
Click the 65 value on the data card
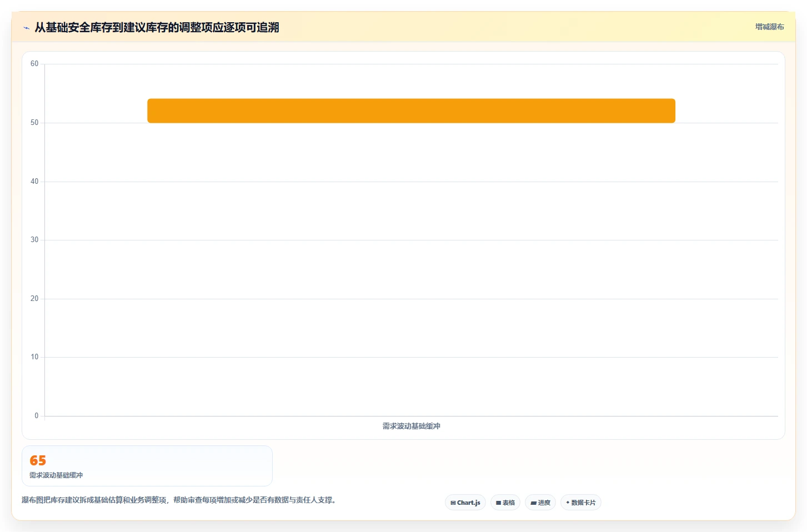click(38, 460)
